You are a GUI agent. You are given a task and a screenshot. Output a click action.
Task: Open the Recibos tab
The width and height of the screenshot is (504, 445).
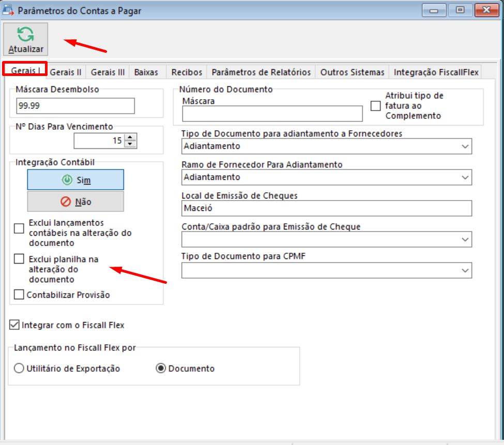pyautogui.click(x=187, y=72)
